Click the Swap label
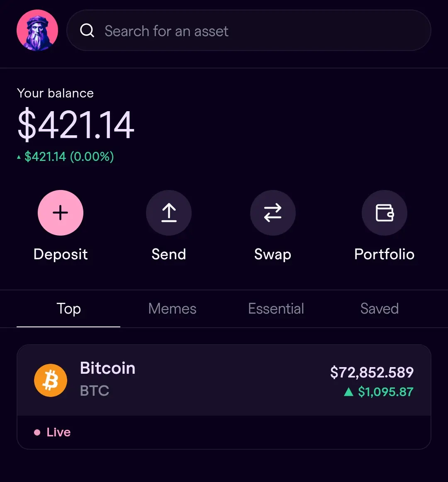 [x=273, y=255]
